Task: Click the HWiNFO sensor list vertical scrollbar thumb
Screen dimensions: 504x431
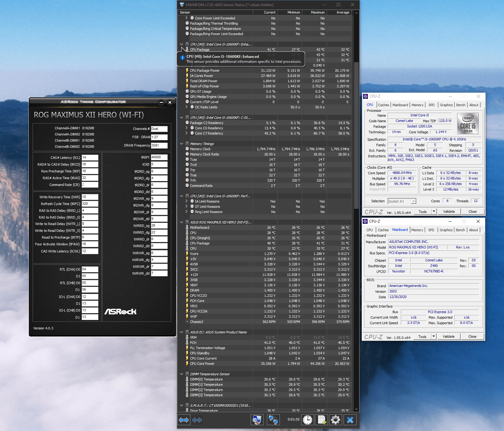Action: [x=356, y=135]
